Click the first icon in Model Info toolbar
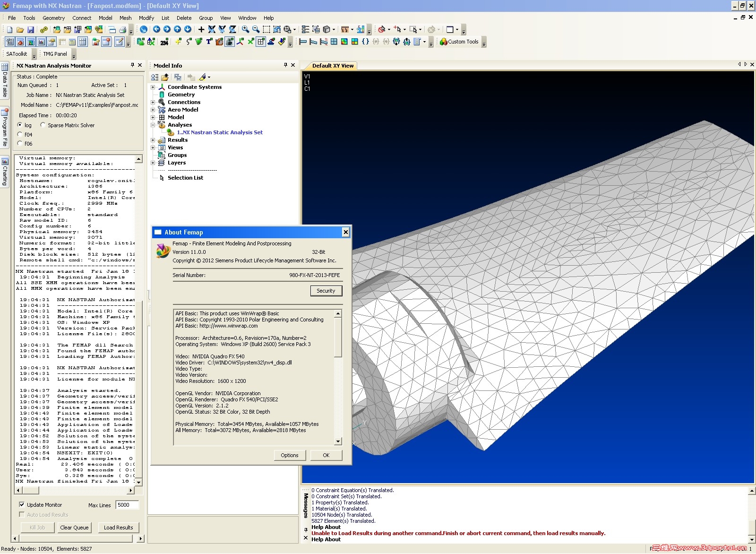Screen dimensions: 756x554 [x=155, y=77]
